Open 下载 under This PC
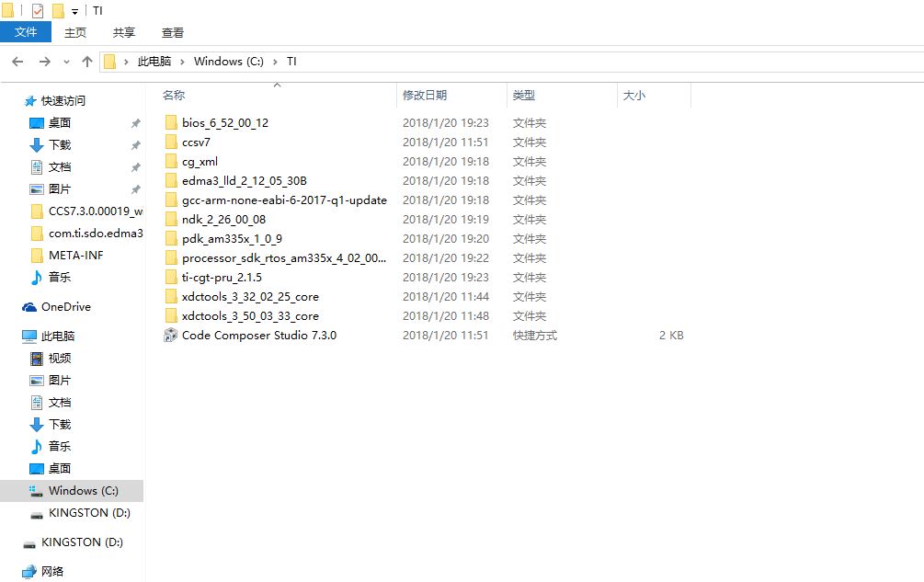 pos(60,424)
